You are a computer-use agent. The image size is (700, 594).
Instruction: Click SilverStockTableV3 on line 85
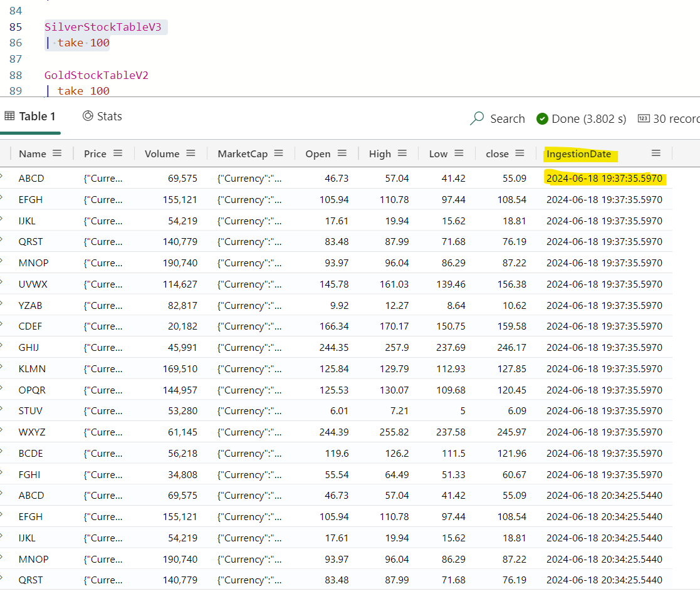tap(105, 27)
